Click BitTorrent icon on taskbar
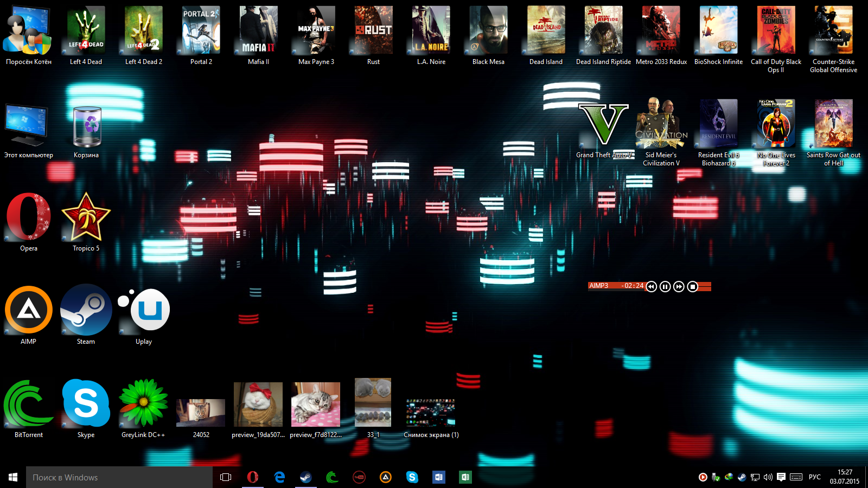 click(333, 477)
